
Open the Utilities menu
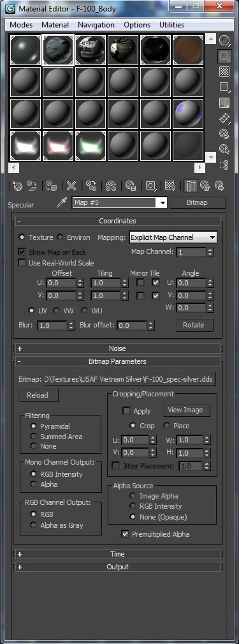point(172,25)
